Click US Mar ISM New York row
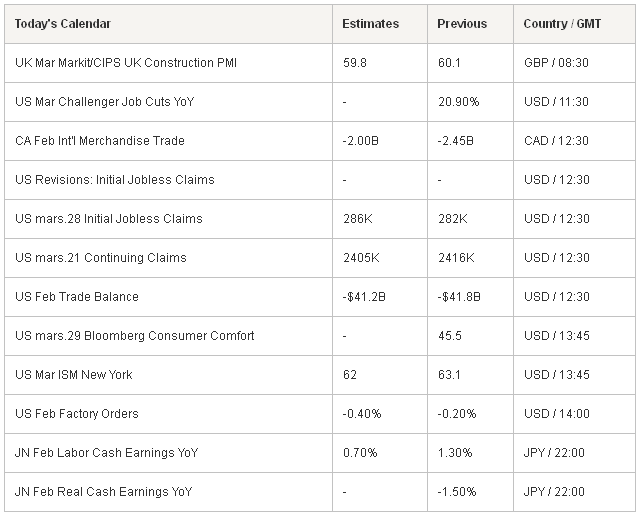639x518 pixels. (320, 375)
